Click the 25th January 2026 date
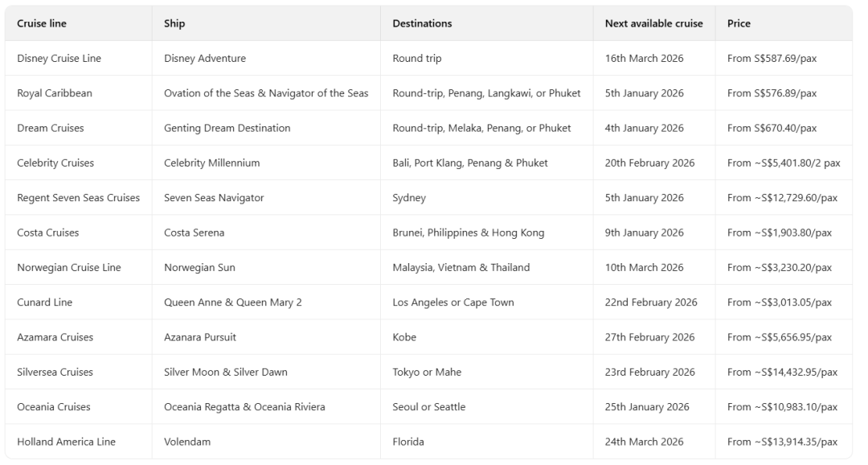The height and width of the screenshot is (465, 868). (647, 407)
